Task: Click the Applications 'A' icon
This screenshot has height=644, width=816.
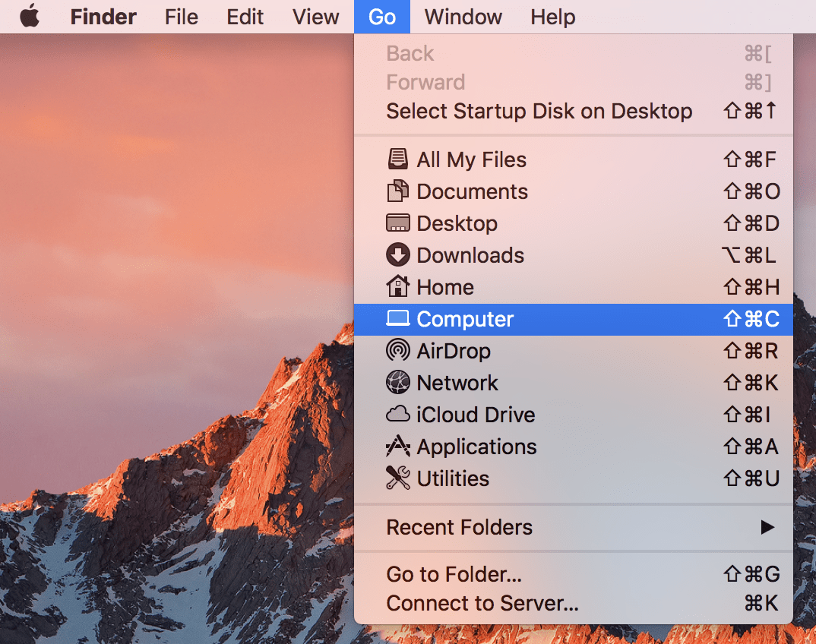Action: point(398,447)
